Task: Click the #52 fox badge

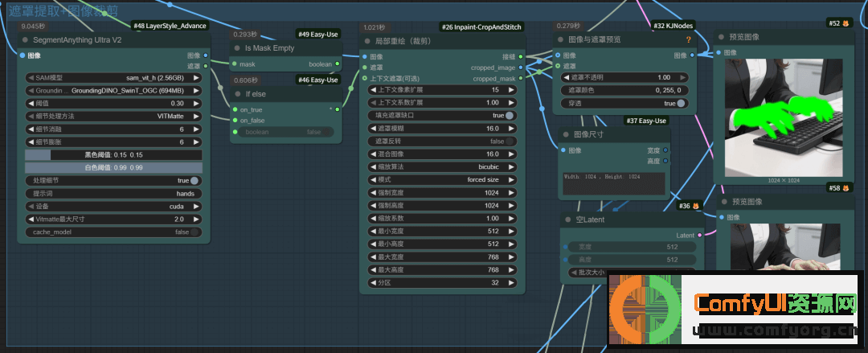Action: point(838,23)
